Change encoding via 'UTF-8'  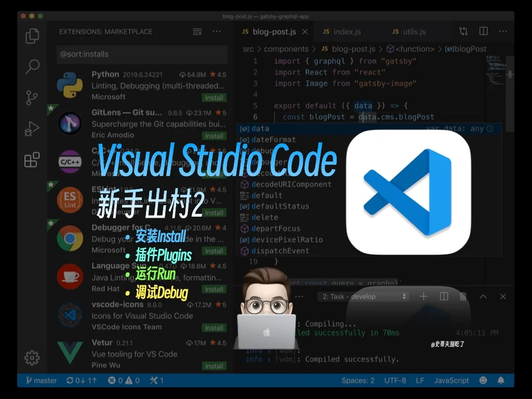[395, 380]
